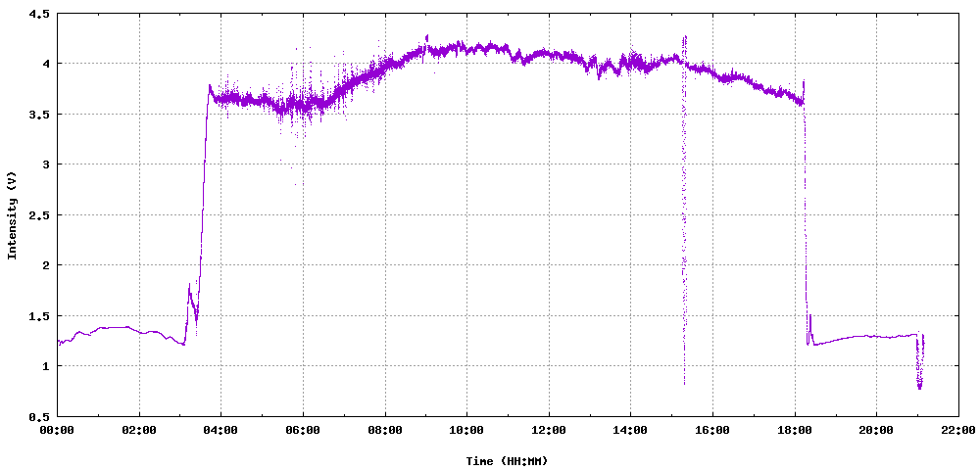Select the 22:00 time tick label
Image resolution: width=980 pixels, height=470 pixels.
[958, 430]
